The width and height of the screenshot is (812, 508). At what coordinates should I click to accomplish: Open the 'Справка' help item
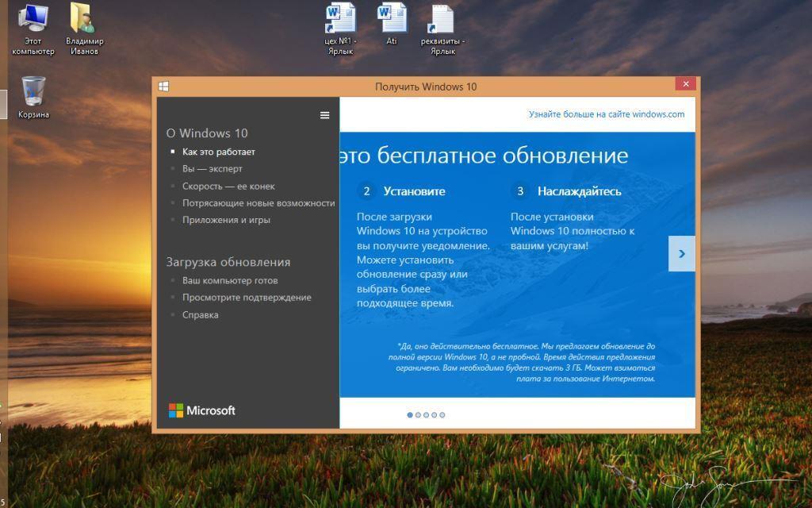pos(200,315)
